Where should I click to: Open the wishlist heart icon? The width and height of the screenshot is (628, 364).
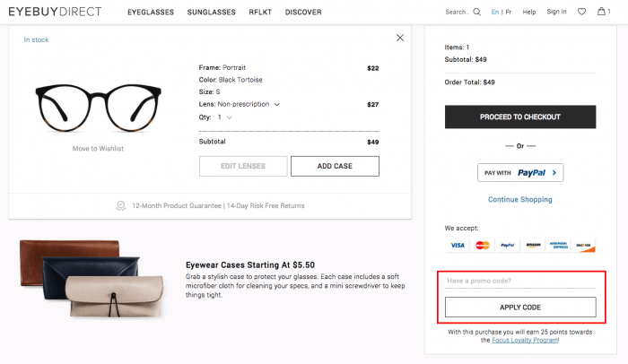coord(582,12)
